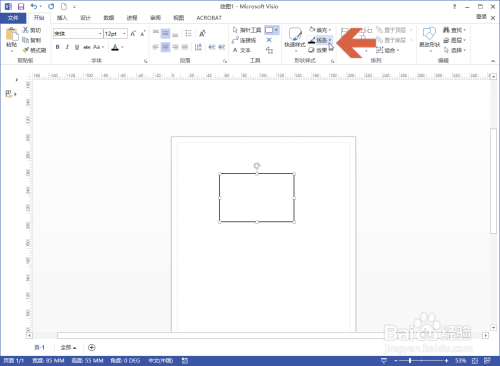Select the rectangle shape on the canvas
The height and width of the screenshot is (366, 500).
(257, 198)
